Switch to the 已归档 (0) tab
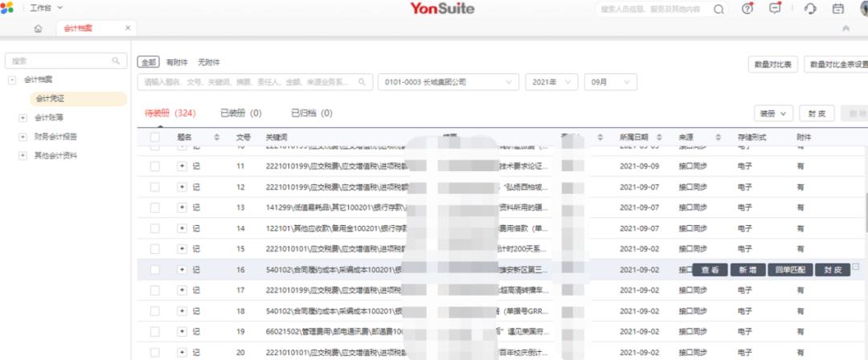This screenshot has height=360, width=868. (x=312, y=113)
